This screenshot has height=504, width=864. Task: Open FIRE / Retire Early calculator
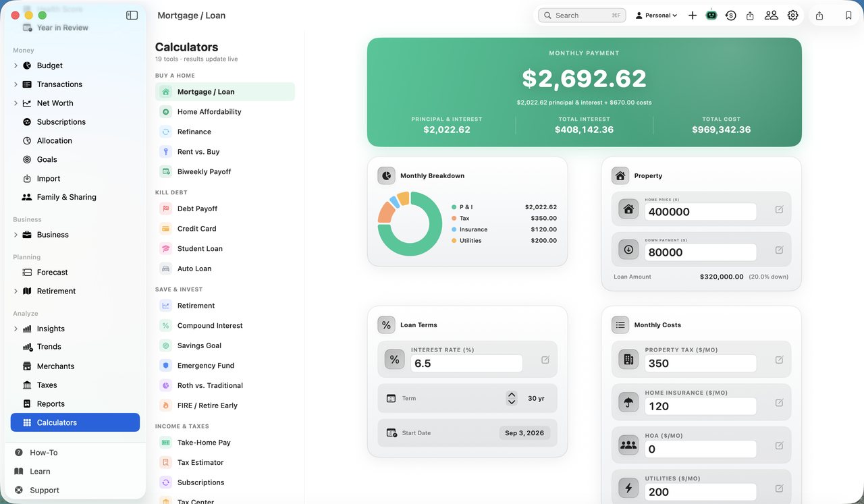[225, 405]
